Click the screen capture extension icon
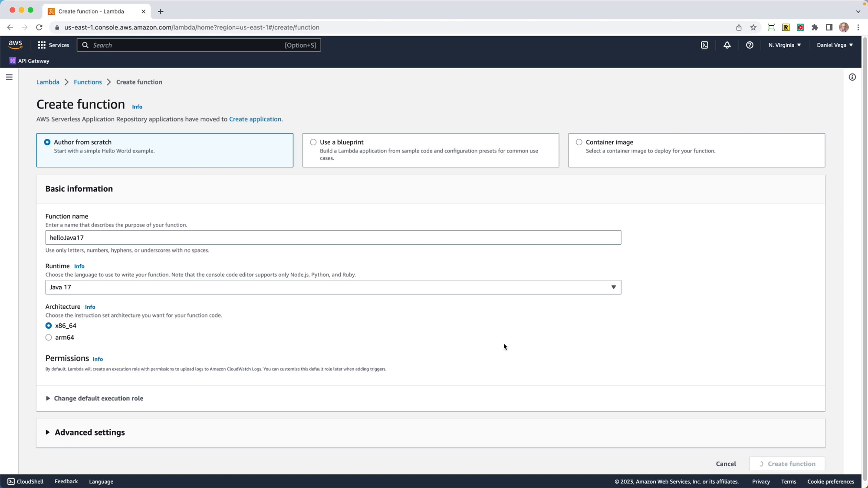The image size is (868, 488). 771,27
